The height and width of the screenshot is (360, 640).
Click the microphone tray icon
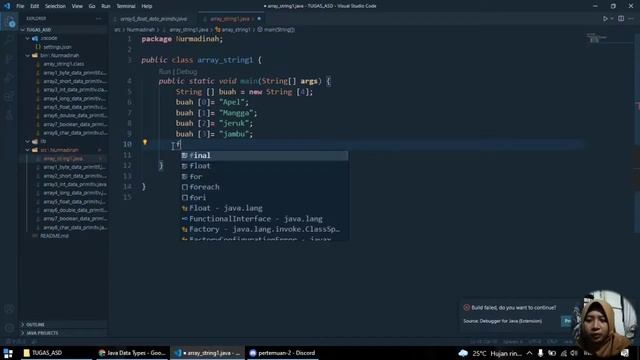coord(540,353)
